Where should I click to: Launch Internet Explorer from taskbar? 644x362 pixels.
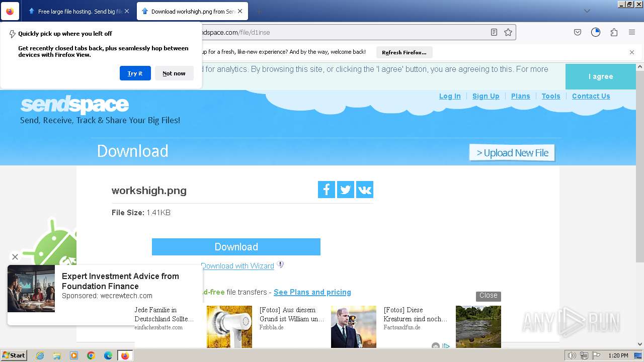[40, 355]
